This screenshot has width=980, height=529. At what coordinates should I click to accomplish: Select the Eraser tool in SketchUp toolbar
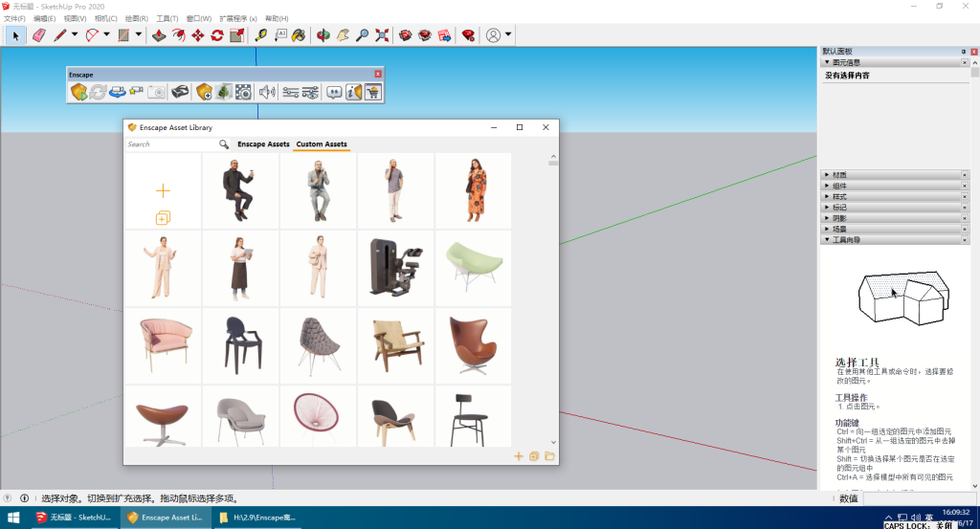coord(38,35)
